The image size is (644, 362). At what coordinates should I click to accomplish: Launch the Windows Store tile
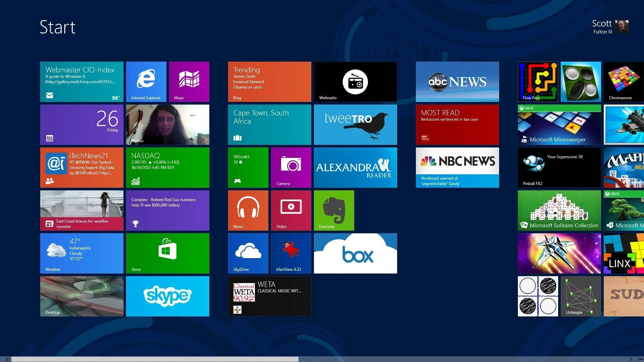pos(167,253)
